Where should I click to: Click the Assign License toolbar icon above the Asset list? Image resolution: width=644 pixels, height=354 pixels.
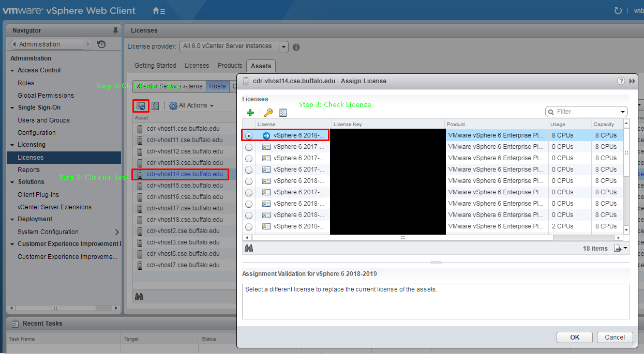pos(141,106)
